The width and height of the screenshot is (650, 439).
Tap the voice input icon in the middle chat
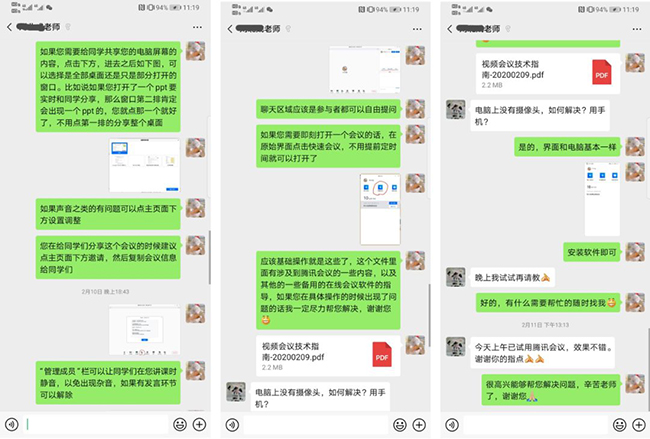pos(232,425)
